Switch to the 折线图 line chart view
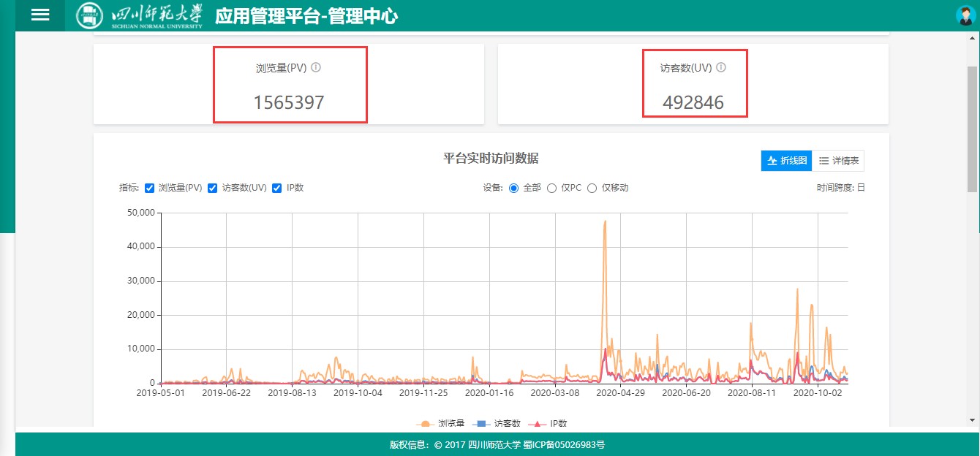Image resolution: width=980 pixels, height=456 pixels. coord(786,161)
